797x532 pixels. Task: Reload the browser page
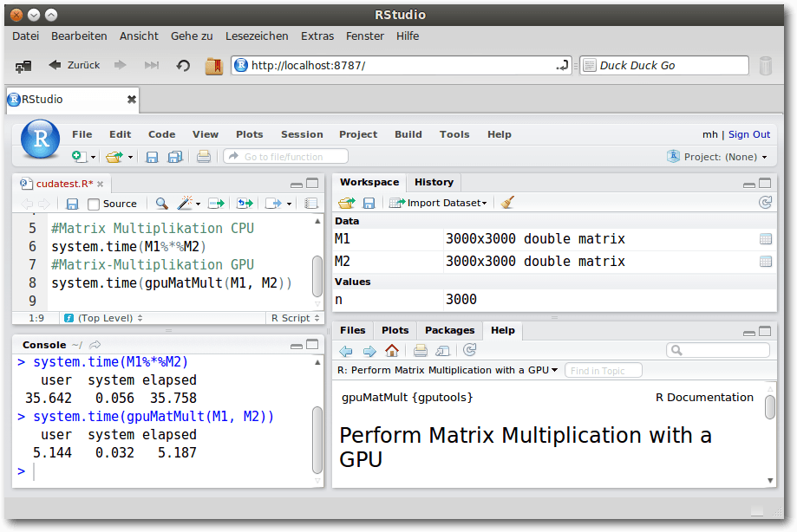point(183,66)
